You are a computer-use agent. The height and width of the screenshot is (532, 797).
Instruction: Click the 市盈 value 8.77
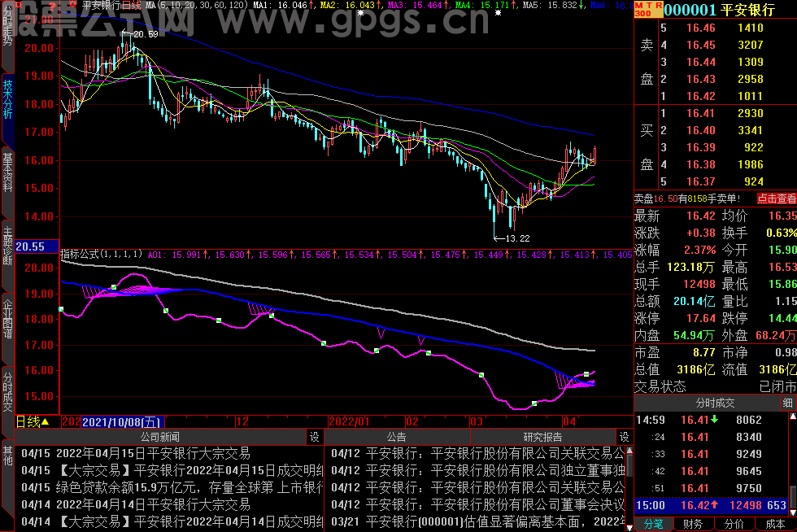point(704,352)
